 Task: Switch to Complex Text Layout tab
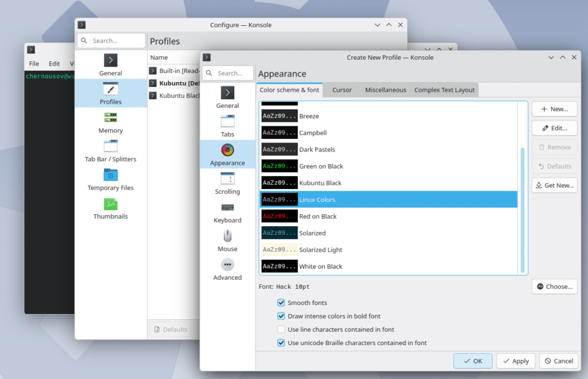444,90
